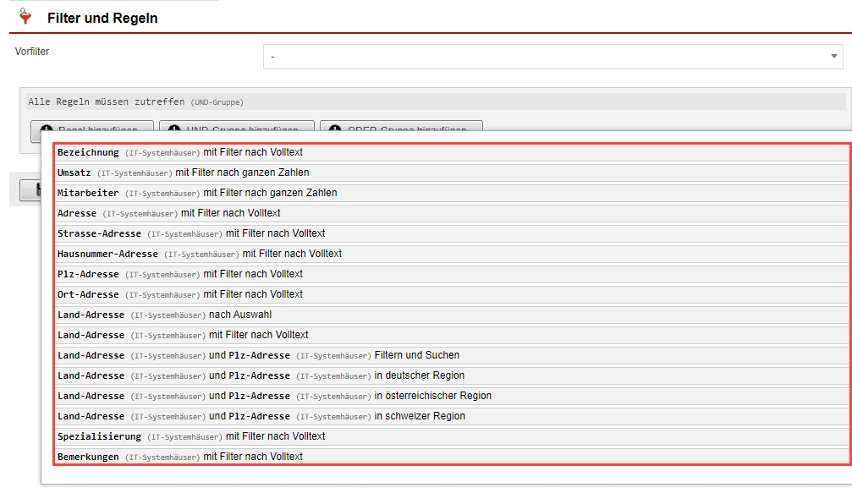Click the Regel hinzufügen plus icon
Image resolution: width=852 pixels, height=504 pixels.
click(46, 129)
